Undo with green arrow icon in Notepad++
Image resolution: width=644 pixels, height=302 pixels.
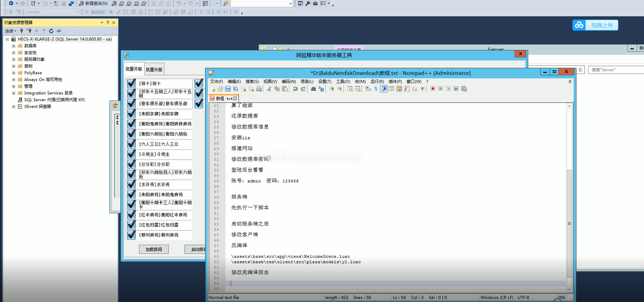tap(295, 89)
